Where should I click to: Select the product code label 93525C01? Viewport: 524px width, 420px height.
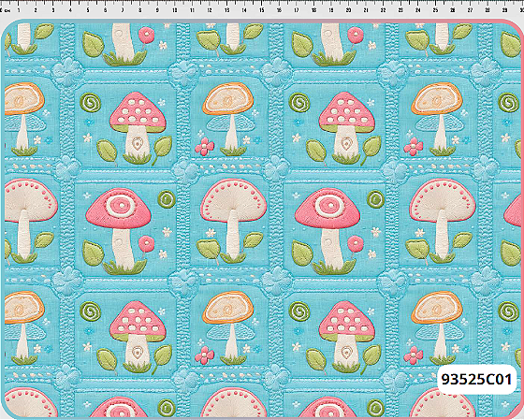click(x=476, y=379)
